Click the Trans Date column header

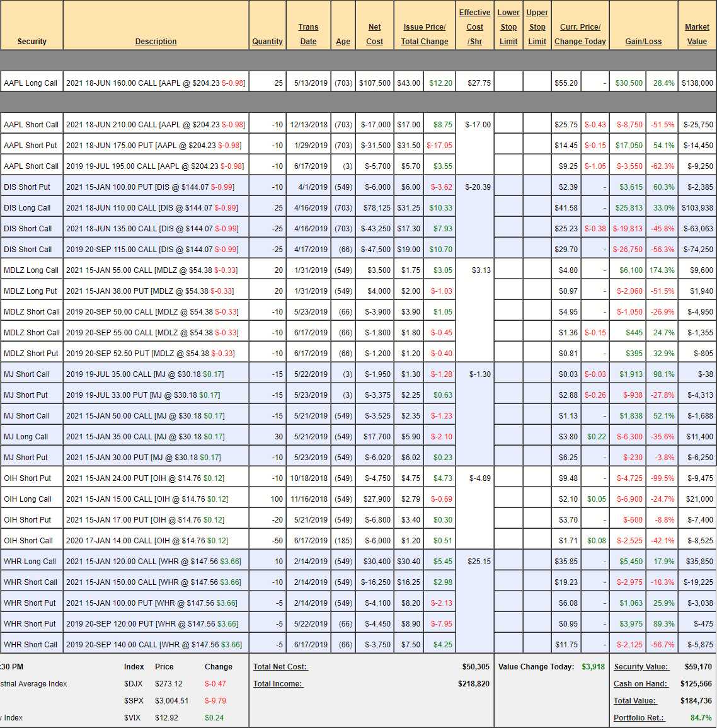click(308, 34)
